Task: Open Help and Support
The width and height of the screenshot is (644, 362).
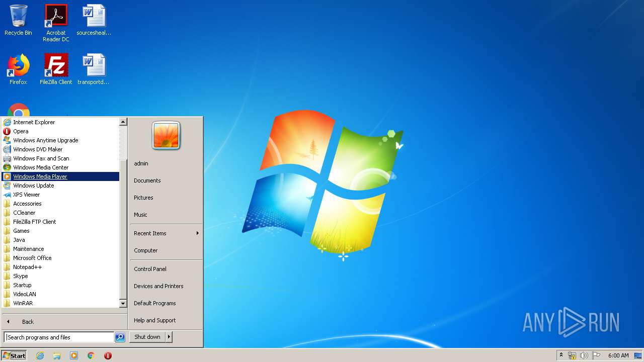Action: [166, 320]
